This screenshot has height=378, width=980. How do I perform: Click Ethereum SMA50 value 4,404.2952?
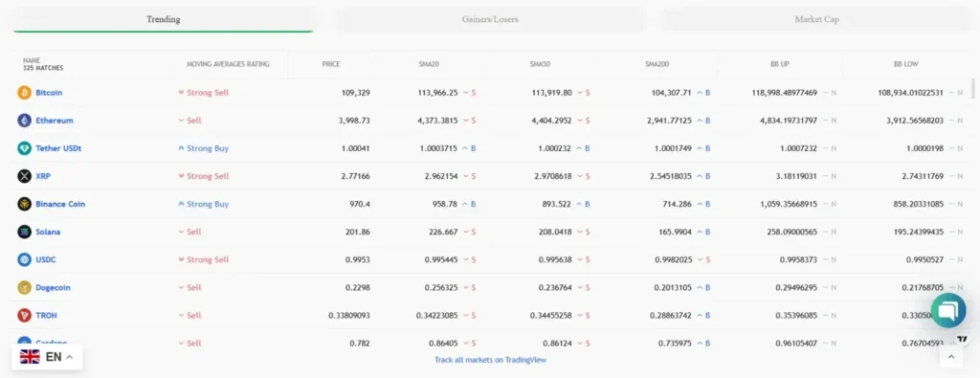pos(550,121)
